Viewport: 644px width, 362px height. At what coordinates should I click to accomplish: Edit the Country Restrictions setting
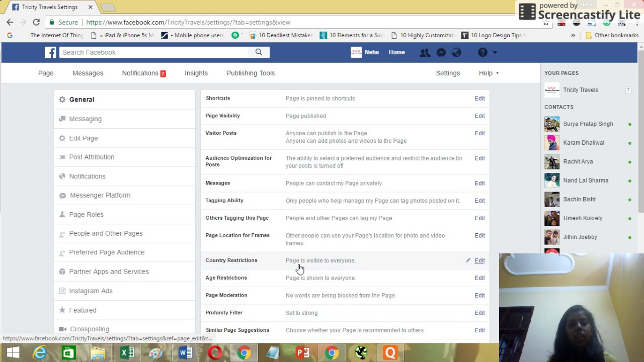[x=479, y=260]
